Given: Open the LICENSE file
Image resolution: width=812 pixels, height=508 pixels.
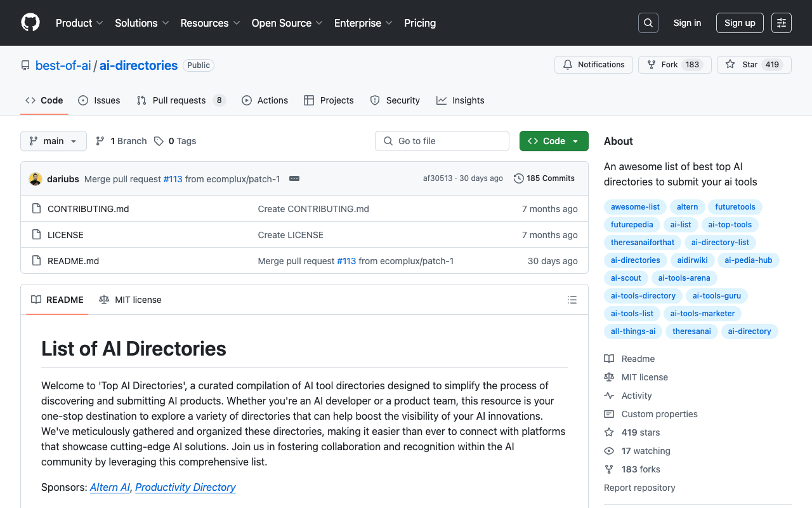Looking at the screenshot, I should [x=65, y=235].
